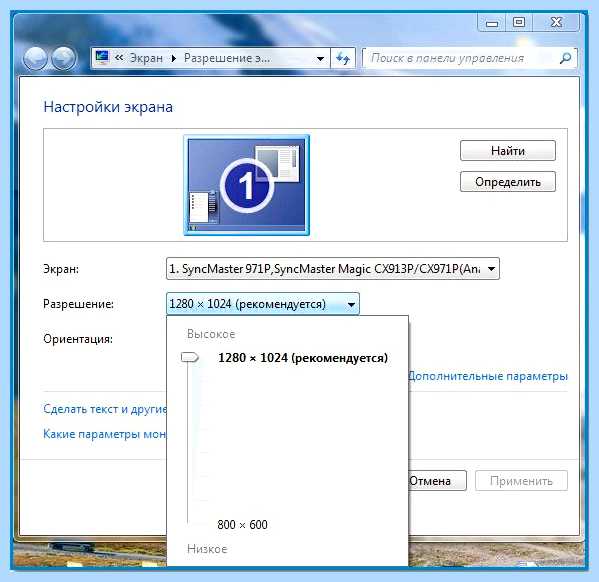
Task: Open the "Экран" SyncMaster dropdown
Action: (333, 269)
